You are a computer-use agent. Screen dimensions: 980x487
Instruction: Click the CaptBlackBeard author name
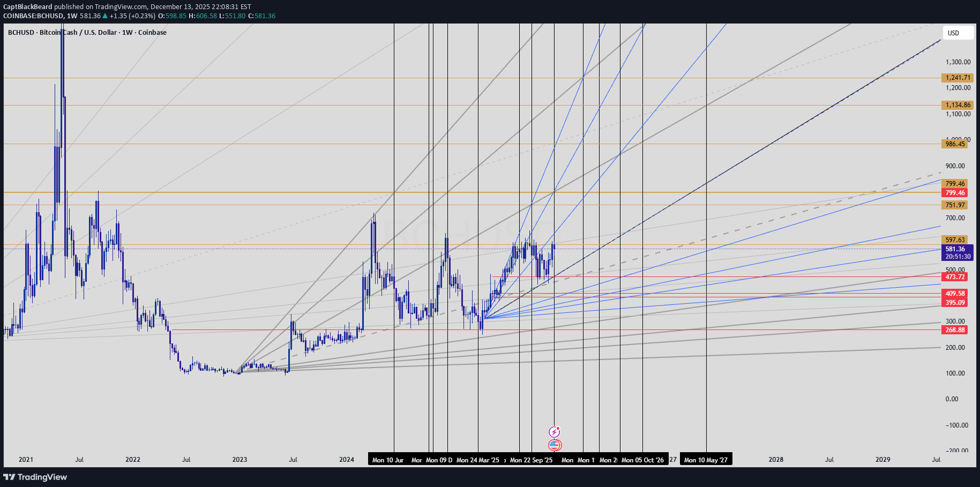point(28,7)
